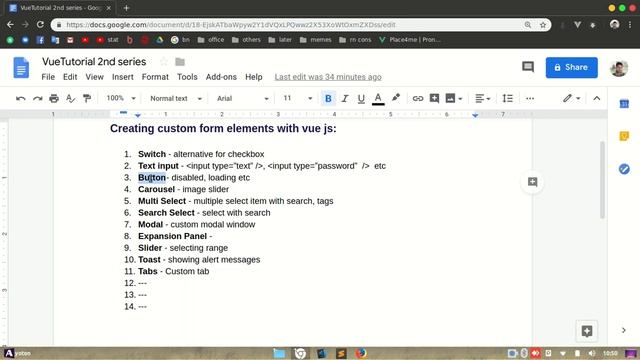Show more toolbar options (three dots)

point(530,98)
